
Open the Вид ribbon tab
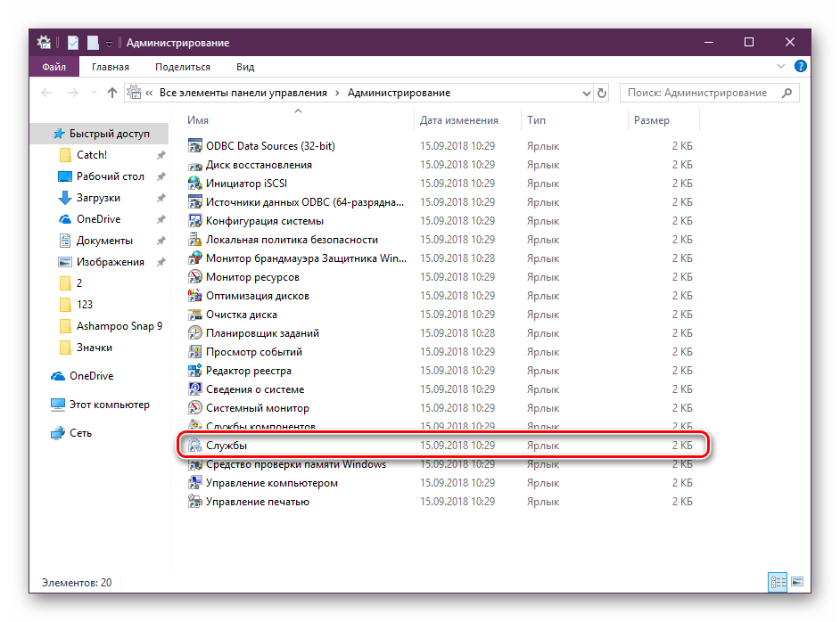click(x=245, y=67)
